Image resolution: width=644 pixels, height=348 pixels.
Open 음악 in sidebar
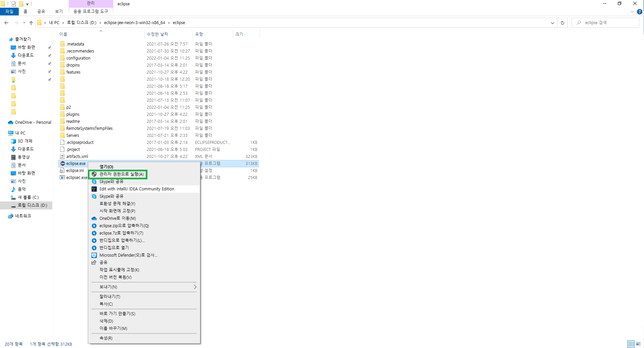[x=21, y=189]
